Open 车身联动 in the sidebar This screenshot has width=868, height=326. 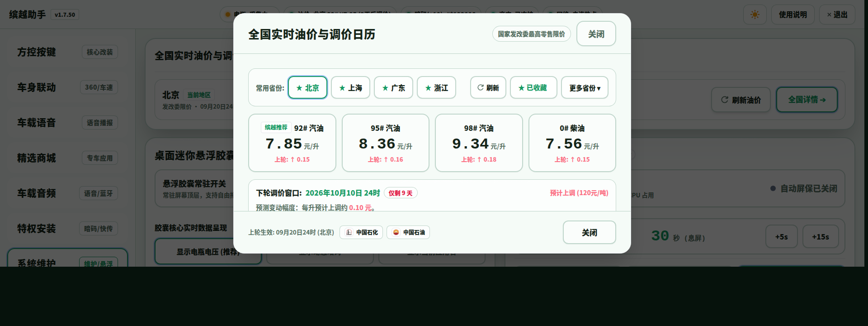[x=67, y=87]
